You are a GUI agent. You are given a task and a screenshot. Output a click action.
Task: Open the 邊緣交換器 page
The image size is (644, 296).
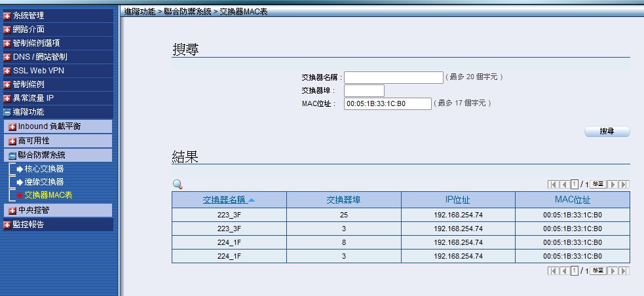tap(43, 182)
